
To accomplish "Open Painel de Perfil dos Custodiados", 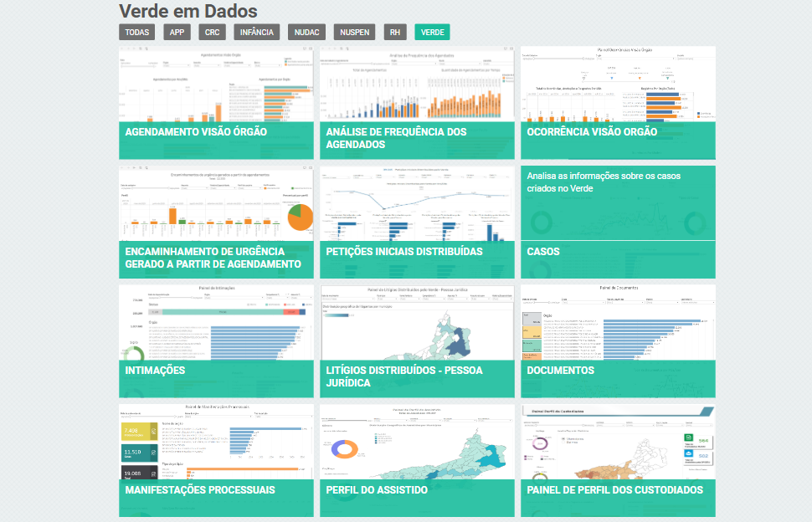I will coord(618,461).
